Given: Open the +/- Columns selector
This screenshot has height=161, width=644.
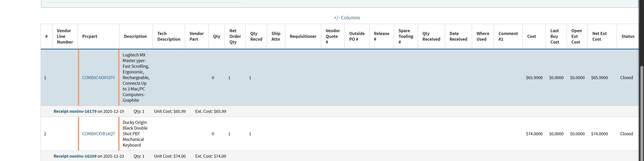Looking at the screenshot, I should (x=347, y=18).
